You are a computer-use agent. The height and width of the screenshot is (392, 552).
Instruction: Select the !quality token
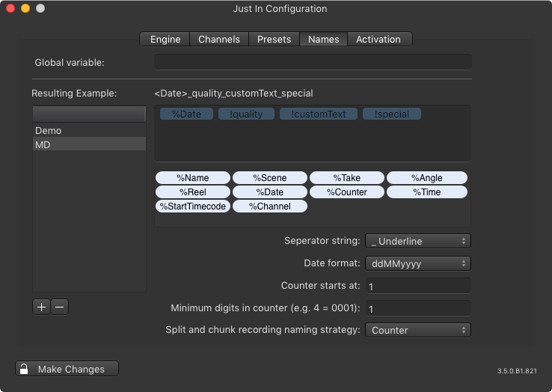tap(246, 114)
